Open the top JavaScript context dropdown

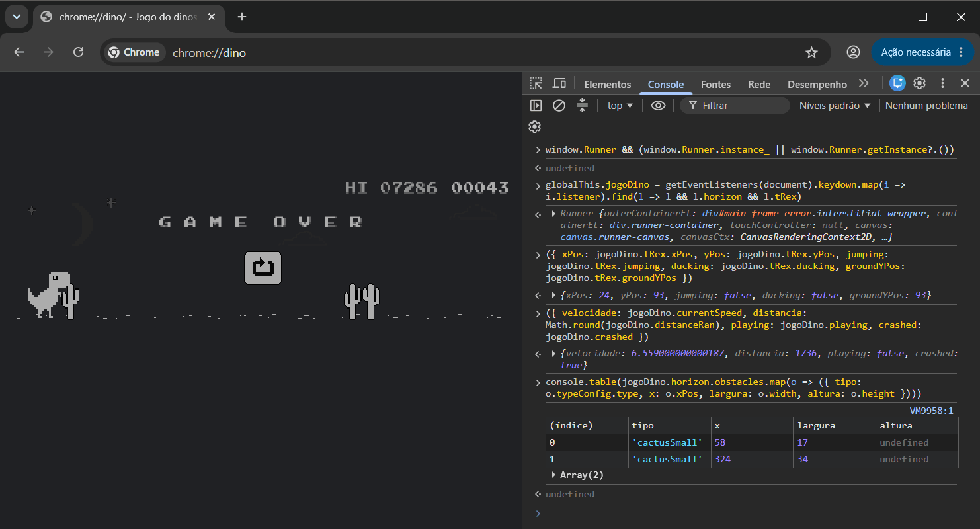620,106
